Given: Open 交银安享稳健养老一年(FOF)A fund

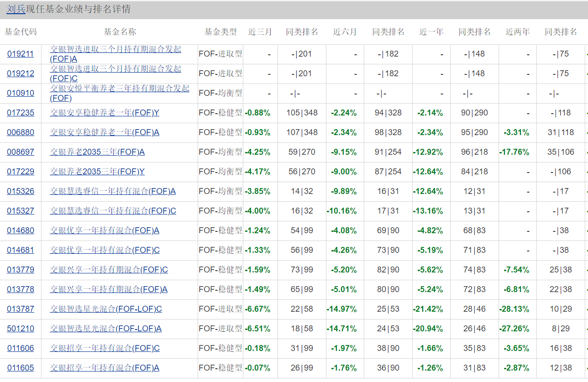Looking at the screenshot, I should pyautogui.click(x=105, y=132).
